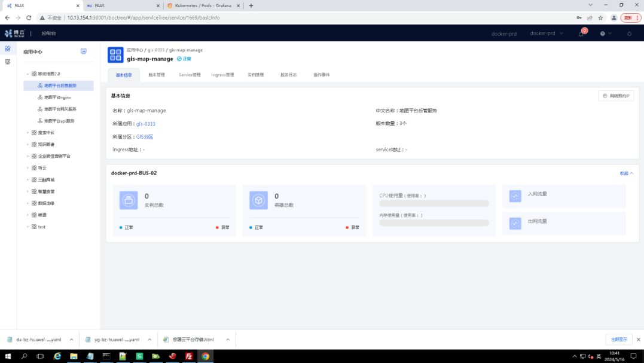Expand the 搜索中台 tree node
Viewport: 644px width, 363px height.
tap(28, 133)
